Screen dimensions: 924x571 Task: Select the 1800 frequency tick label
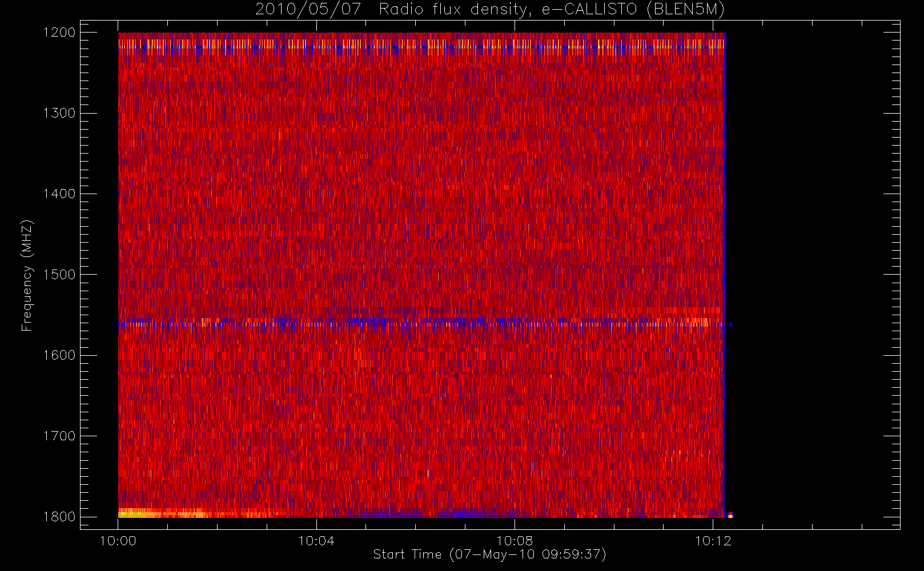click(59, 517)
